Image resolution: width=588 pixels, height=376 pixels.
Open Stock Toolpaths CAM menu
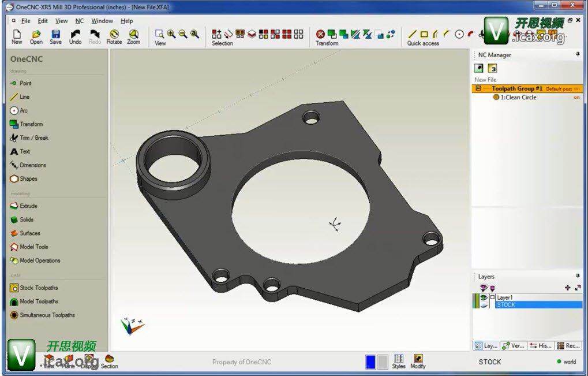[34, 288]
